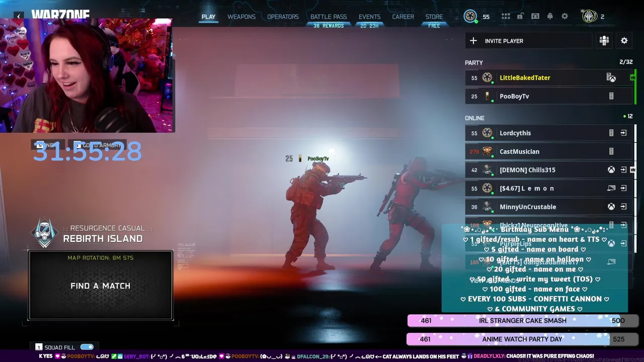Select MinnyUnCrustable in online list
The image size is (644, 362).
click(549, 207)
